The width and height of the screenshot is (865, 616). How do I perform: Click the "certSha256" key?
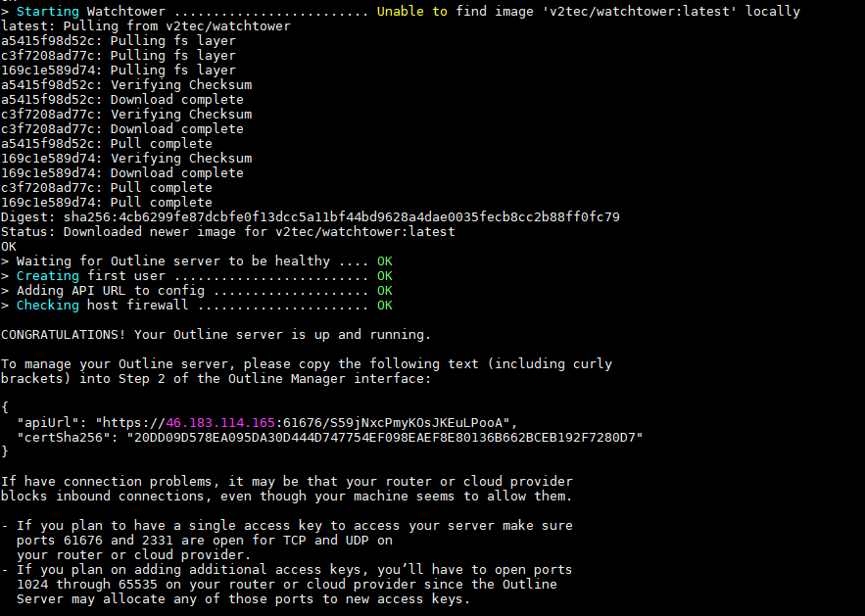point(64,438)
